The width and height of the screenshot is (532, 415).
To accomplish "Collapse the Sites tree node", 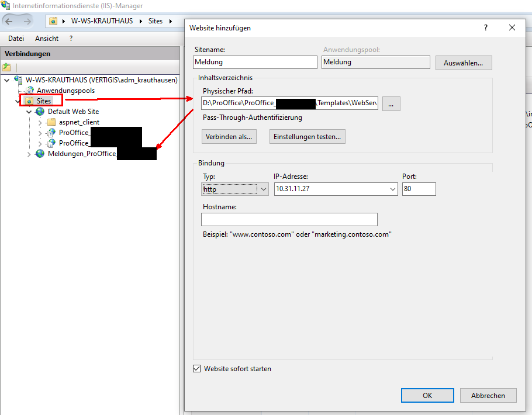I will [x=18, y=101].
